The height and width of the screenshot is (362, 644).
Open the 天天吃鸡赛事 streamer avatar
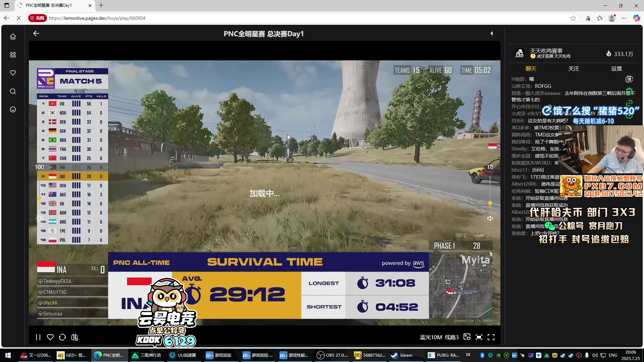click(x=520, y=53)
